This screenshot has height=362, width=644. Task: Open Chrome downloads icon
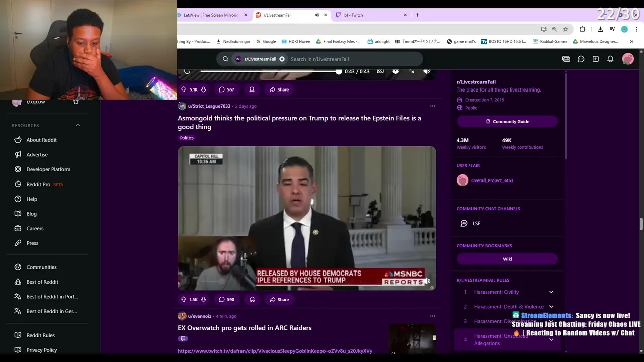click(600, 29)
